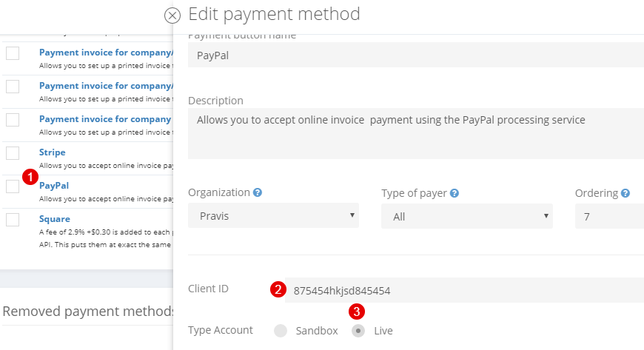Open the Square payment method link
This screenshot has width=644, height=350.
point(55,218)
